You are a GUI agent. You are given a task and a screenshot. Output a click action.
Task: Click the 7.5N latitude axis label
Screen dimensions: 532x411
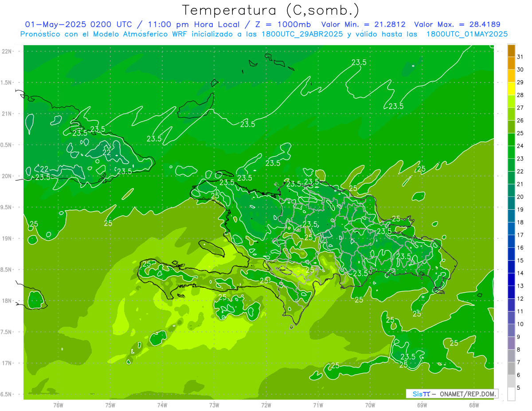7,332
